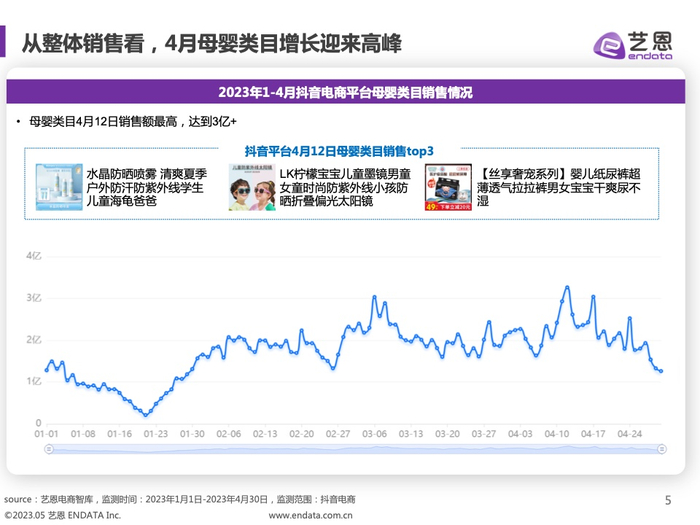Click text LK柠檬宝宝儿童墨镜男童

click(345, 174)
